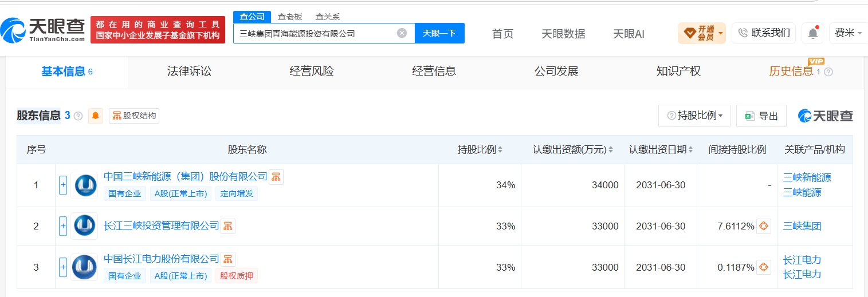
Task: Switch to 知识产权 tab
Action: pyautogui.click(x=679, y=72)
